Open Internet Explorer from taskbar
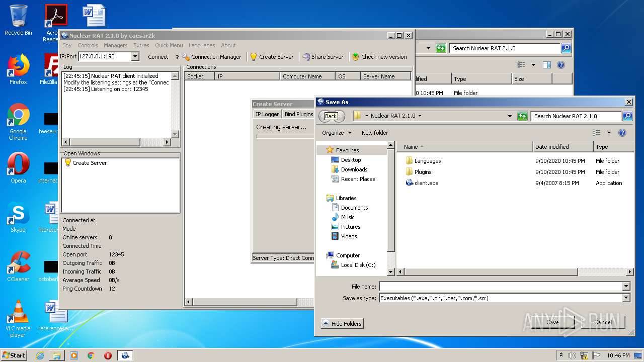This screenshot has width=644, height=362. tap(40, 355)
